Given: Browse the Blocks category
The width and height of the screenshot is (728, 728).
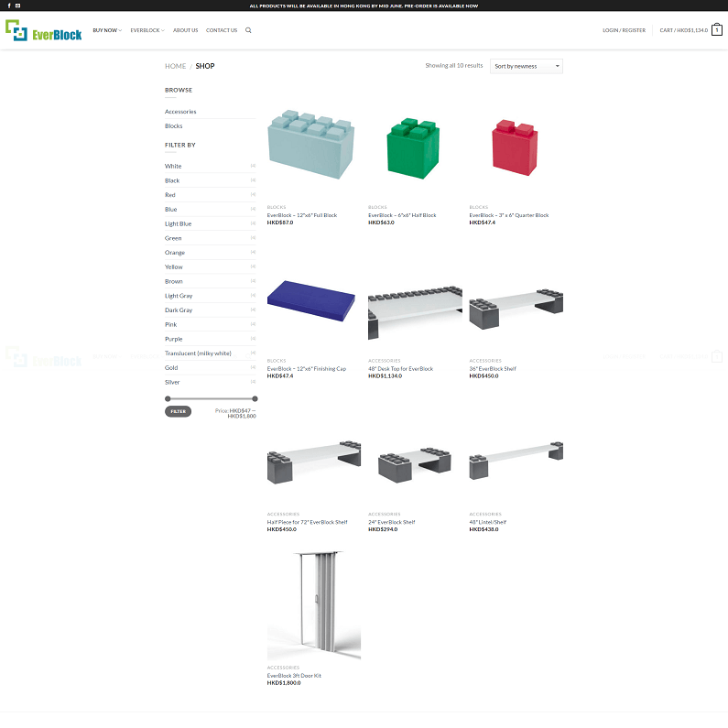Looking at the screenshot, I should tap(174, 125).
